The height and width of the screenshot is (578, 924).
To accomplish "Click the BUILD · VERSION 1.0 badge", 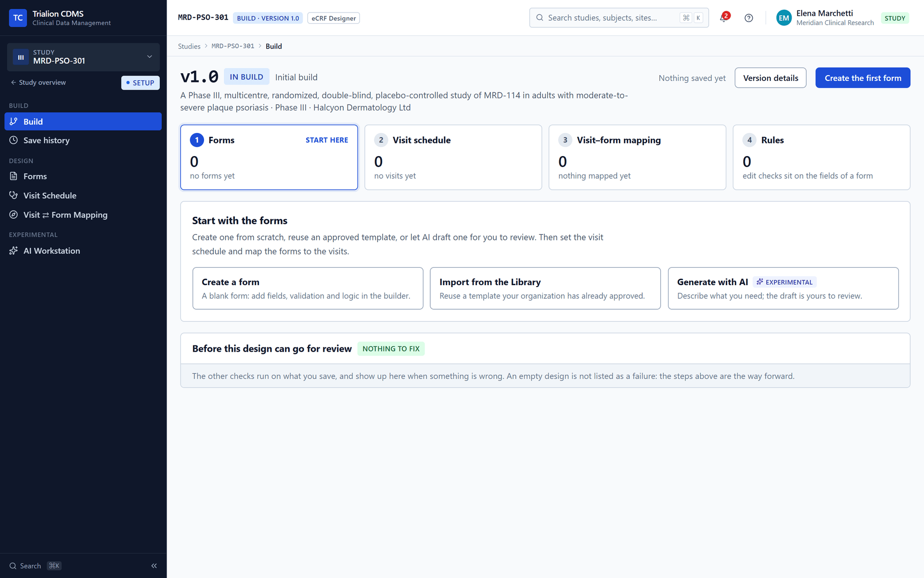I will point(268,18).
